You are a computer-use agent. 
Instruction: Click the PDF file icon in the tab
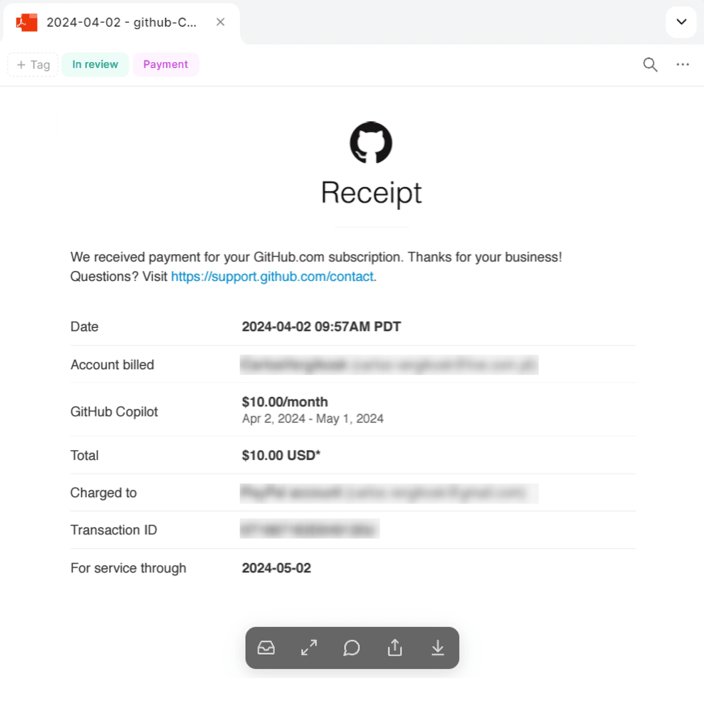(27, 22)
